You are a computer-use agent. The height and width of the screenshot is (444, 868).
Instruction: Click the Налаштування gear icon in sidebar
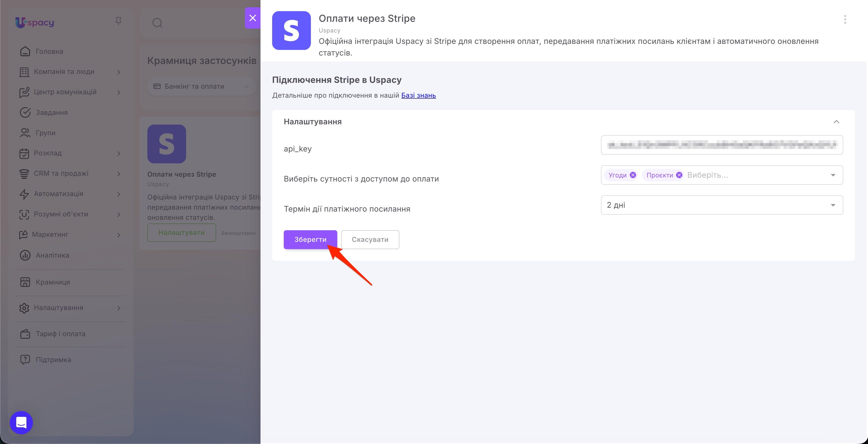(24, 308)
